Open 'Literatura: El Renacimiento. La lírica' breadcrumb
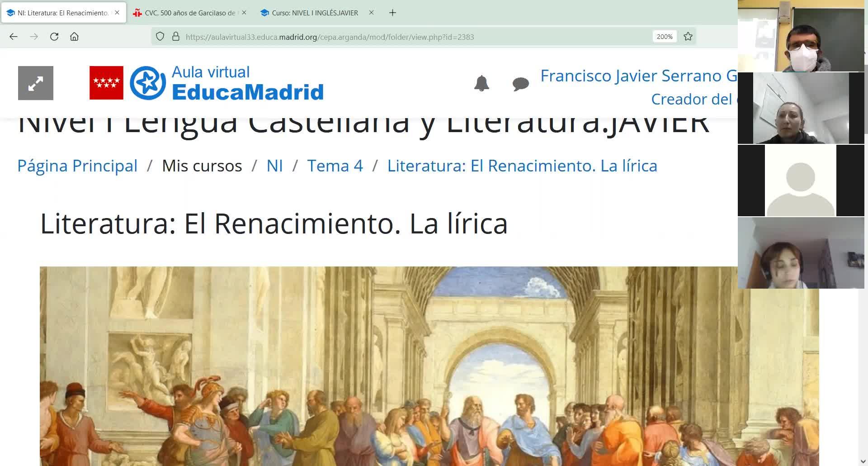The width and height of the screenshot is (868, 466). click(x=522, y=166)
